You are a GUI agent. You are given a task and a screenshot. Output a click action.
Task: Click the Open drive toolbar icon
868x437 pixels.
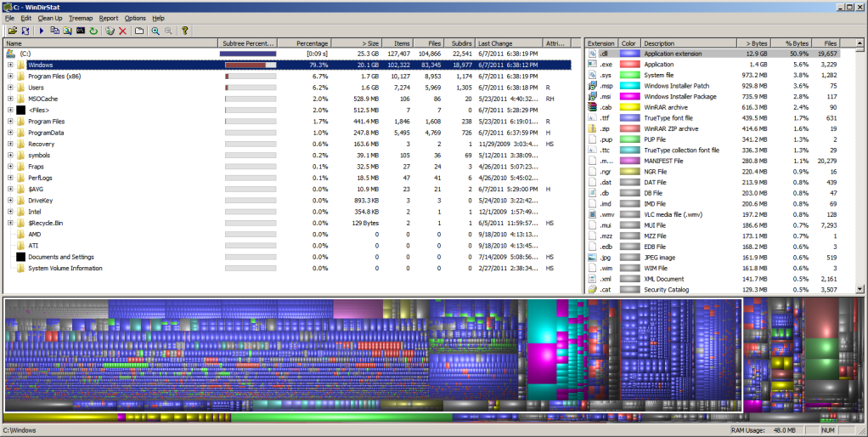click(x=12, y=31)
